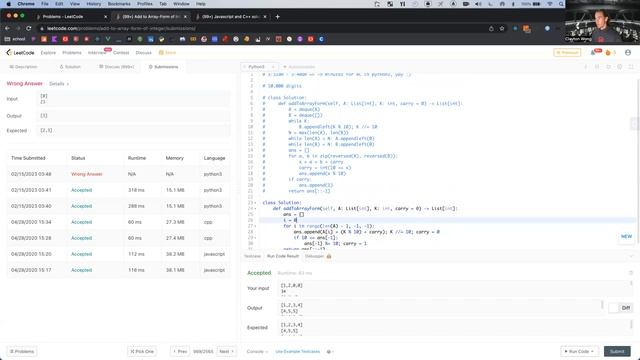Open the Problems nav item

[72, 53]
